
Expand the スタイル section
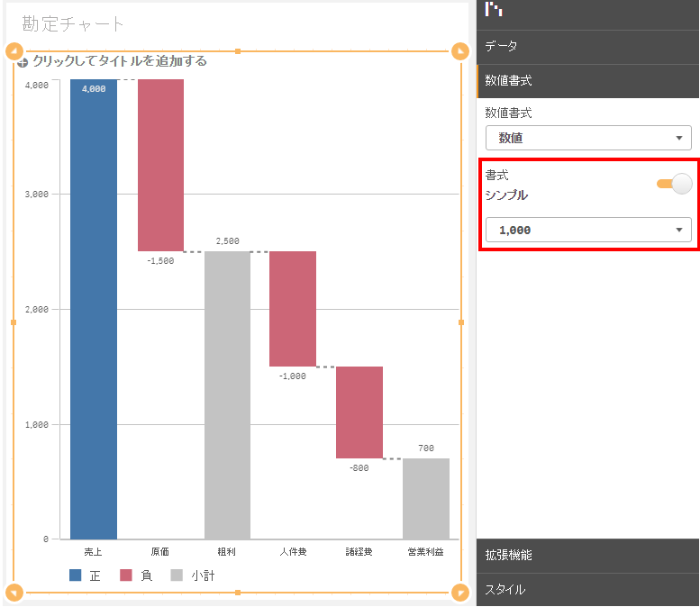click(587, 590)
